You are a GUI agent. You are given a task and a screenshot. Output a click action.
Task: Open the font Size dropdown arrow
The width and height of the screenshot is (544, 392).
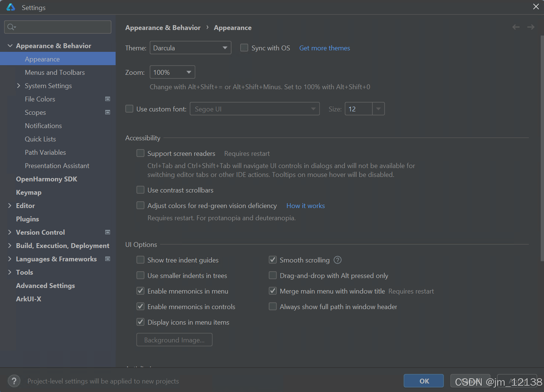378,109
